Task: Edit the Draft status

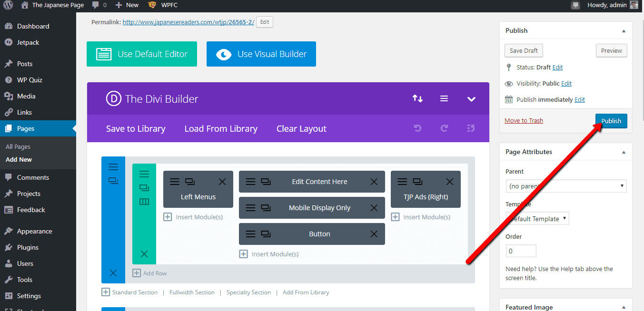Action: (x=557, y=68)
